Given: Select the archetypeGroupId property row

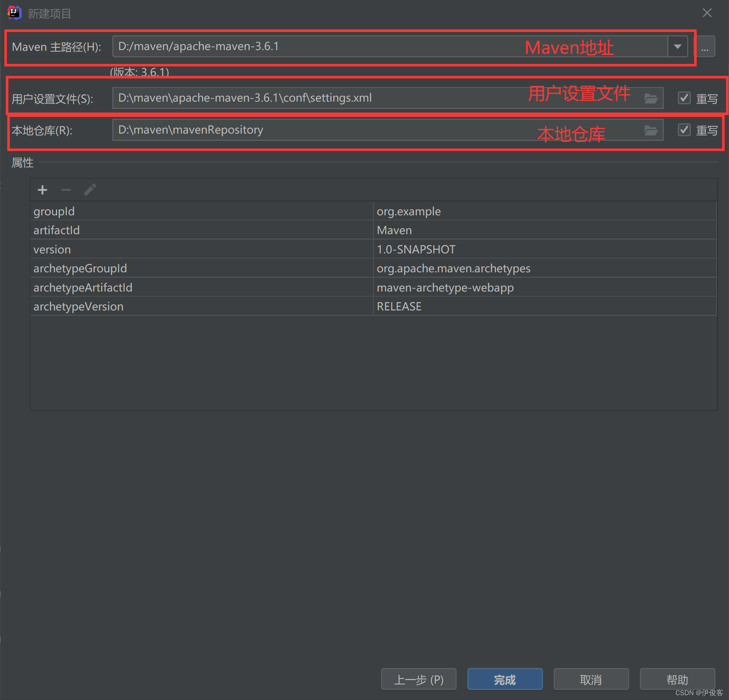Looking at the screenshot, I should (373, 268).
